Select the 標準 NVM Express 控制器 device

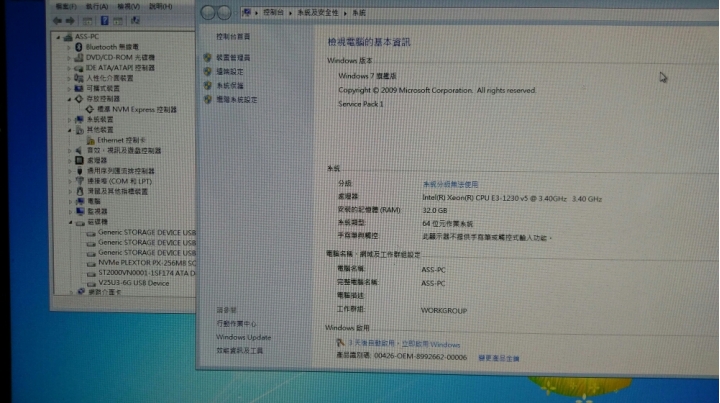pos(137,109)
